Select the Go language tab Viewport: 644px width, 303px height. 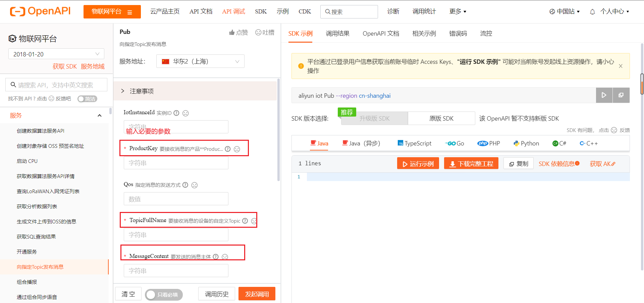[455, 143]
